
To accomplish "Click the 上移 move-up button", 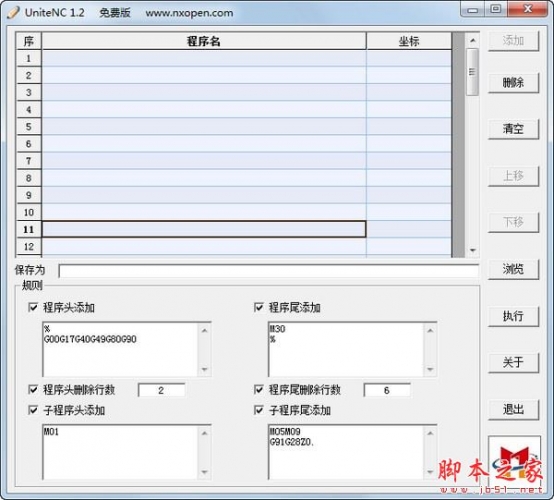I will point(513,176).
